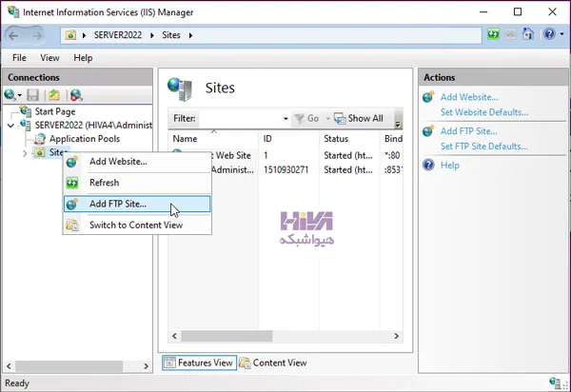Choose Add FTP Site... from context menu

(137, 204)
